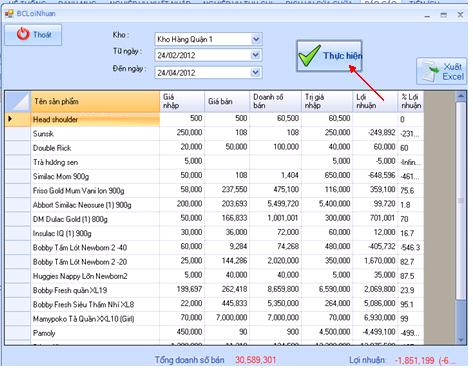Viewport: 473px width, 368px height.
Task: Click the red power icon on Thoát
Action: [x=23, y=34]
